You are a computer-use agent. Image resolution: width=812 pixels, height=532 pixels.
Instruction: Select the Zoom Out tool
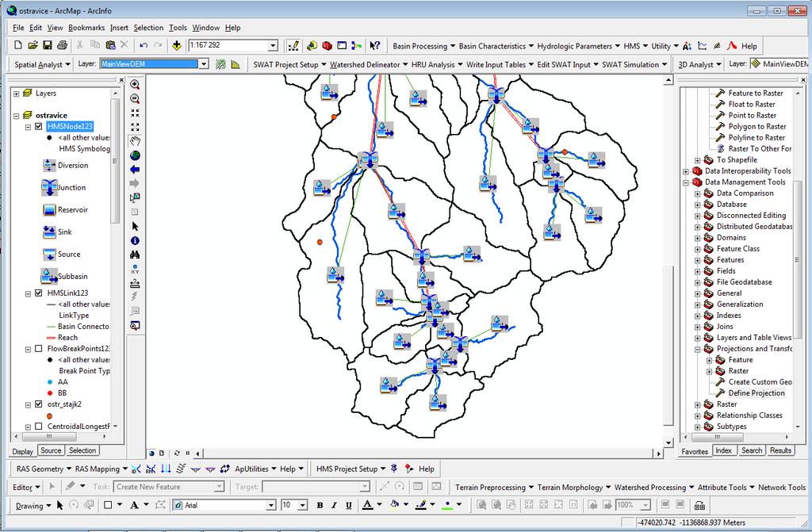tap(135, 98)
